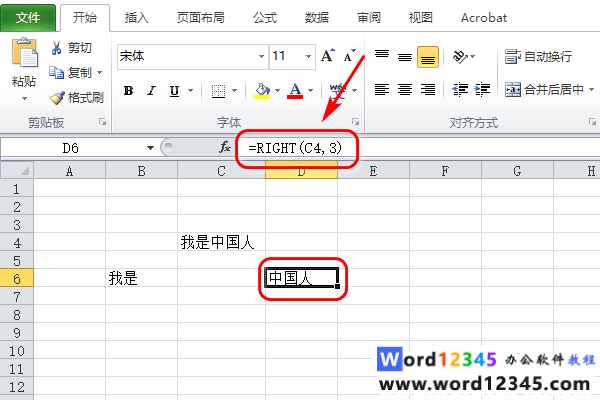The width and height of the screenshot is (600, 400).
Task: Select row 9 header
Action: tap(17, 332)
